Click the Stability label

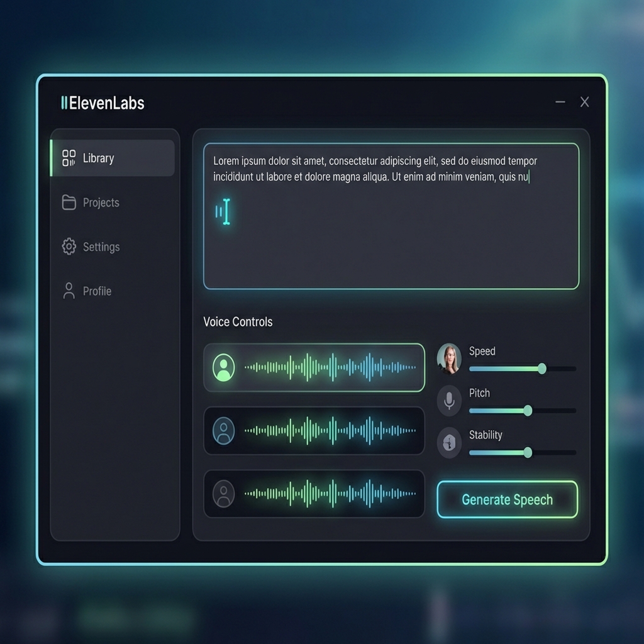point(486,435)
